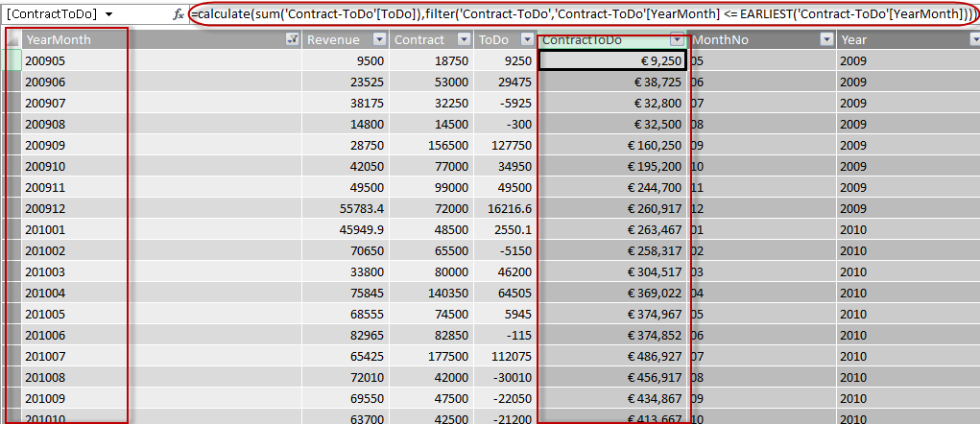980x424 pixels.
Task: Select the row header for 200905
Action: pyautogui.click(x=11, y=60)
